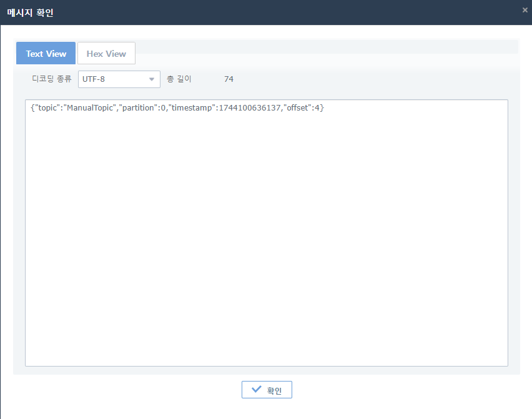Close the 메시지 확인 dialog with ×
The width and height of the screenshot is (532, 419).
[525, 10]
